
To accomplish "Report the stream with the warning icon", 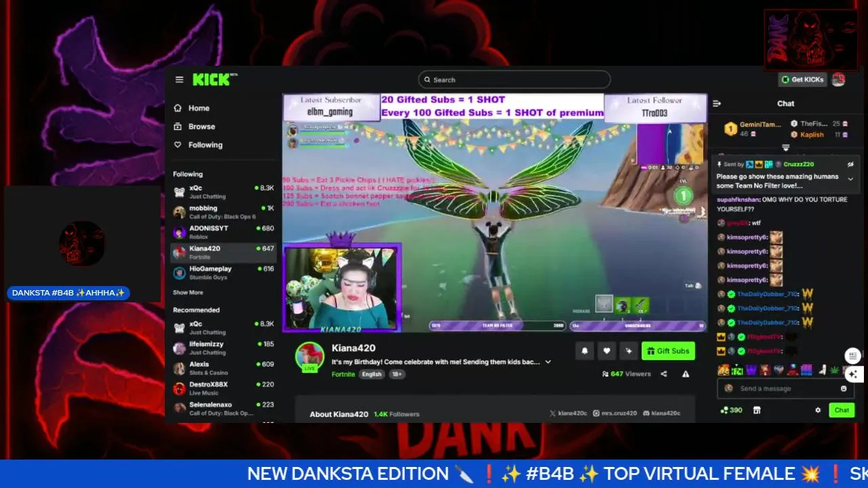I will [x=686, y=374].
